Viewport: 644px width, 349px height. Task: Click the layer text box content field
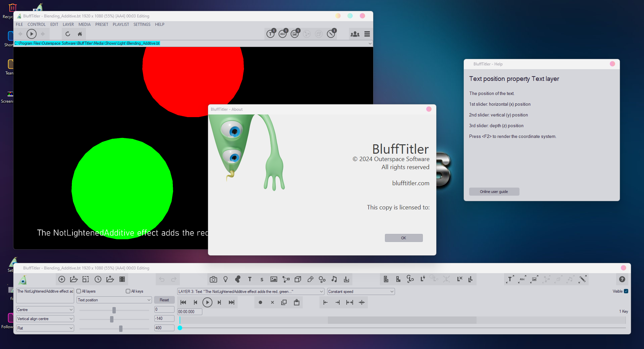45,295
